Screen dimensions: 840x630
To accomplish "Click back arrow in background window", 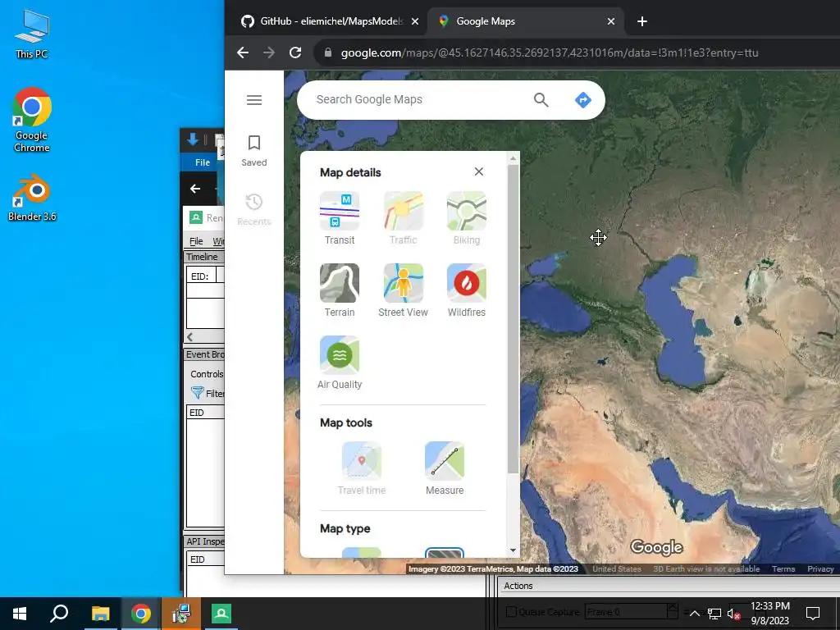I will [x=195, y=189].
